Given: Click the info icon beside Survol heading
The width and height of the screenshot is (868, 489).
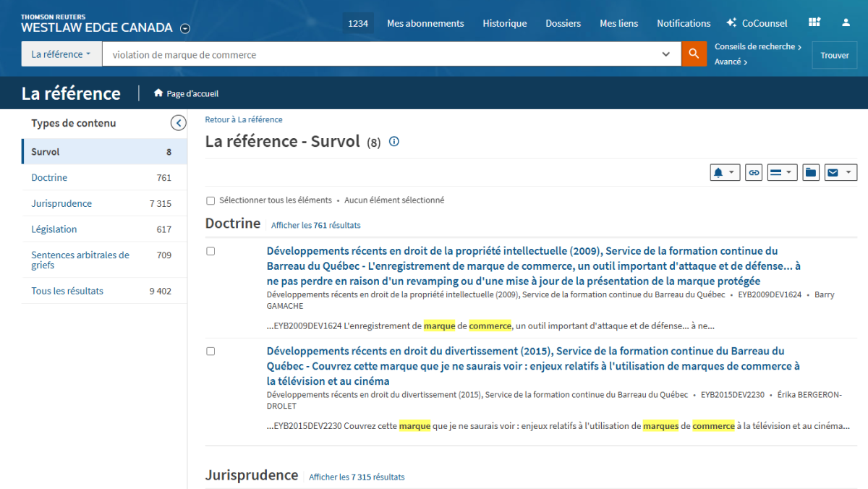Looking at the screenshot, I should (394, 142).
